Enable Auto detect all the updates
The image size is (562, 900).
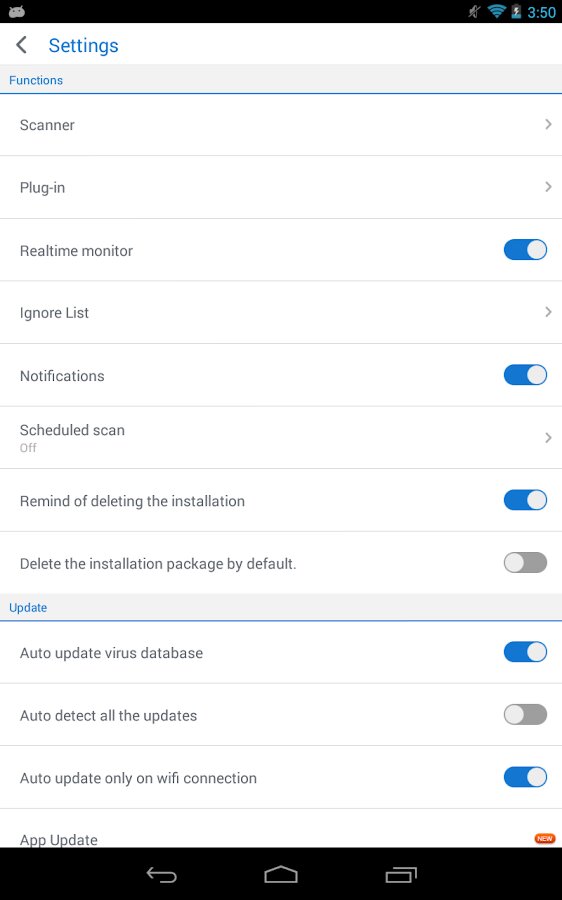525,715
